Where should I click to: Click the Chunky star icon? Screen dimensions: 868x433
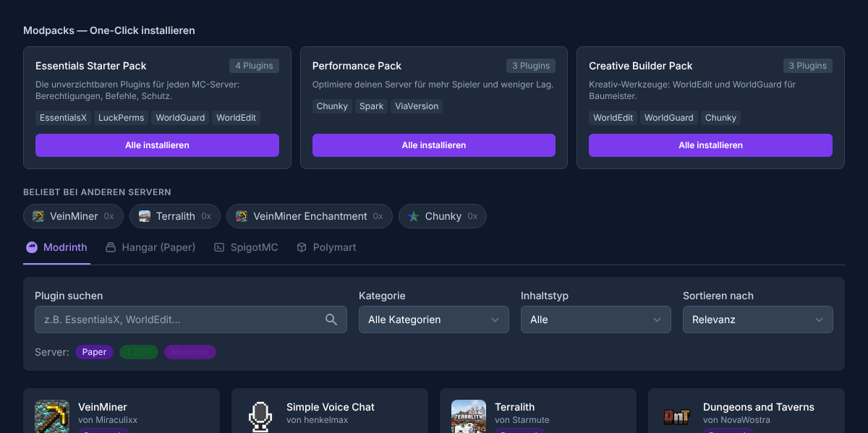coord(414,216)
